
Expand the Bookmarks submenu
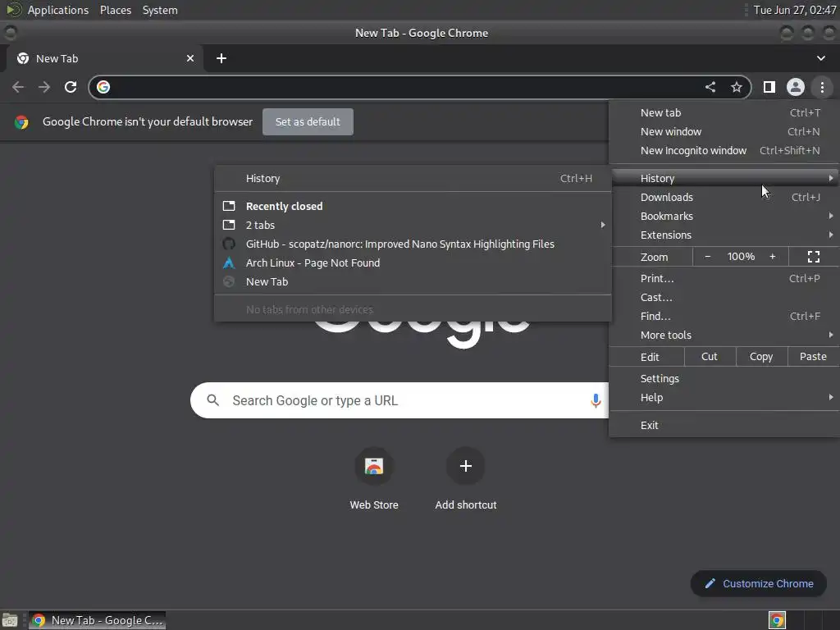coord(724,216)
